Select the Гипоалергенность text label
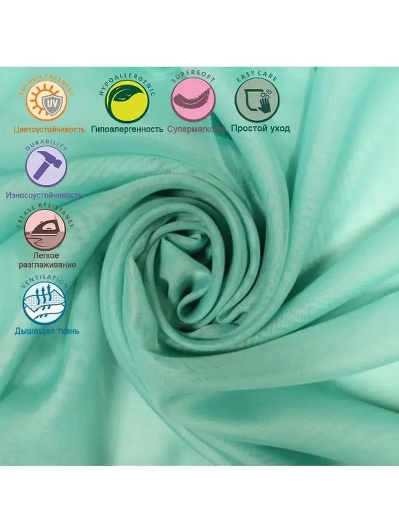Screen dimensions: 399x532 (x=127, y=129)
